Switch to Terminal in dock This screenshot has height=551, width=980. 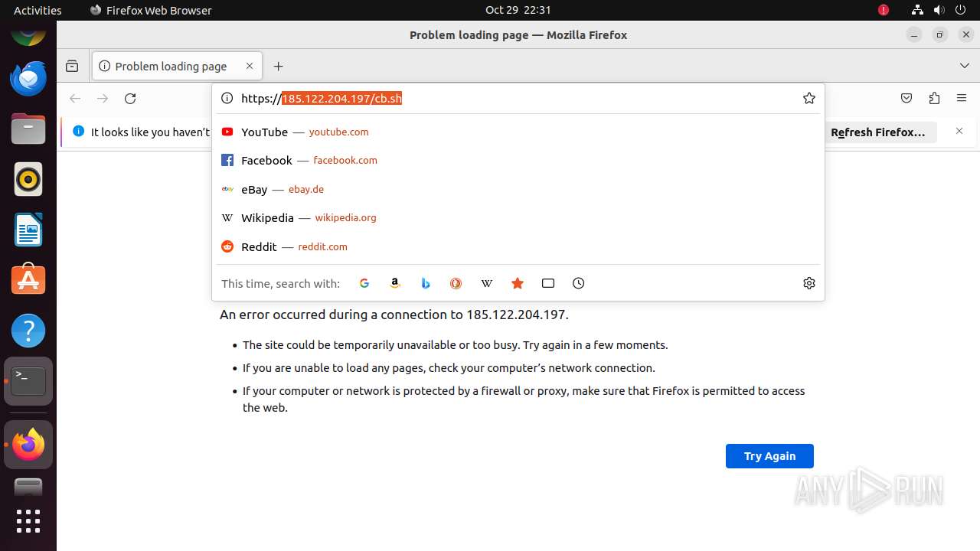28,381
